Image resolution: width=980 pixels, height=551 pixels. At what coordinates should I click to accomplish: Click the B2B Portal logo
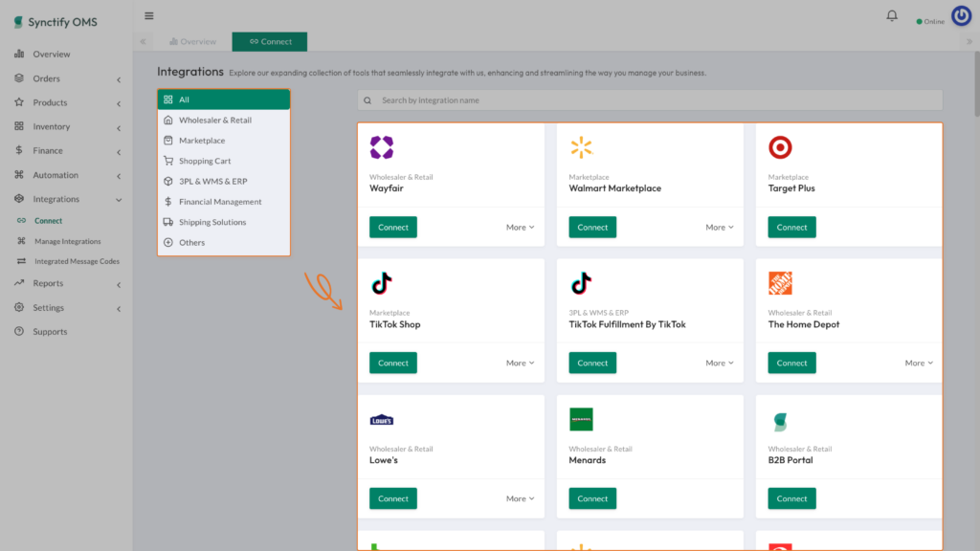(x=780, y=422)
